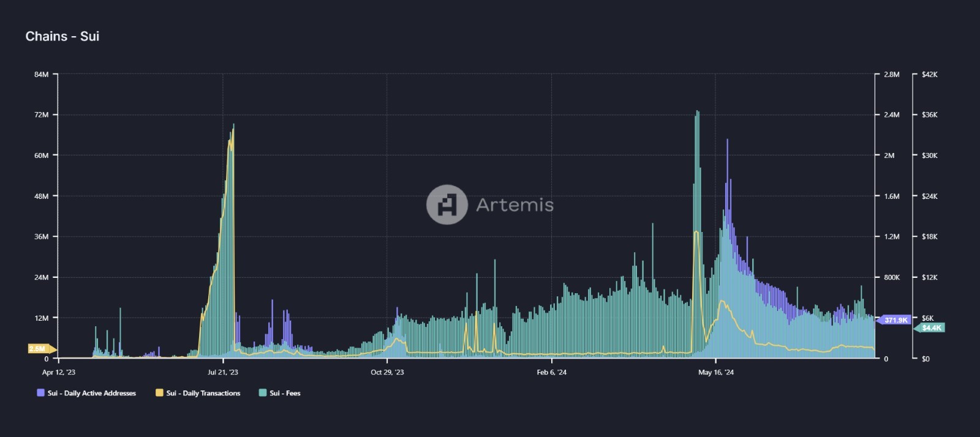Click the $36K fees axis label
This screenshot has height=437, width=980.
[x=930, y=115]
